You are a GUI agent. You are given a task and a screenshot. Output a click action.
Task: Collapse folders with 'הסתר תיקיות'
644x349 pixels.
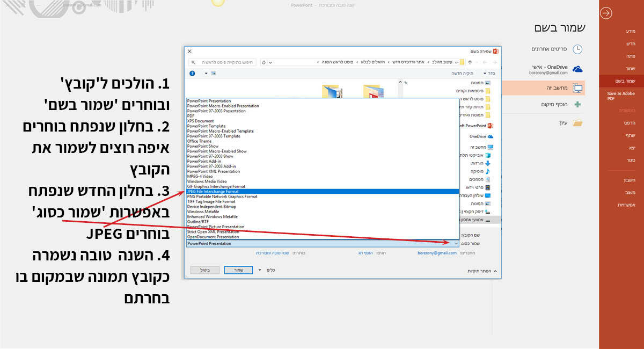[481, 272]
